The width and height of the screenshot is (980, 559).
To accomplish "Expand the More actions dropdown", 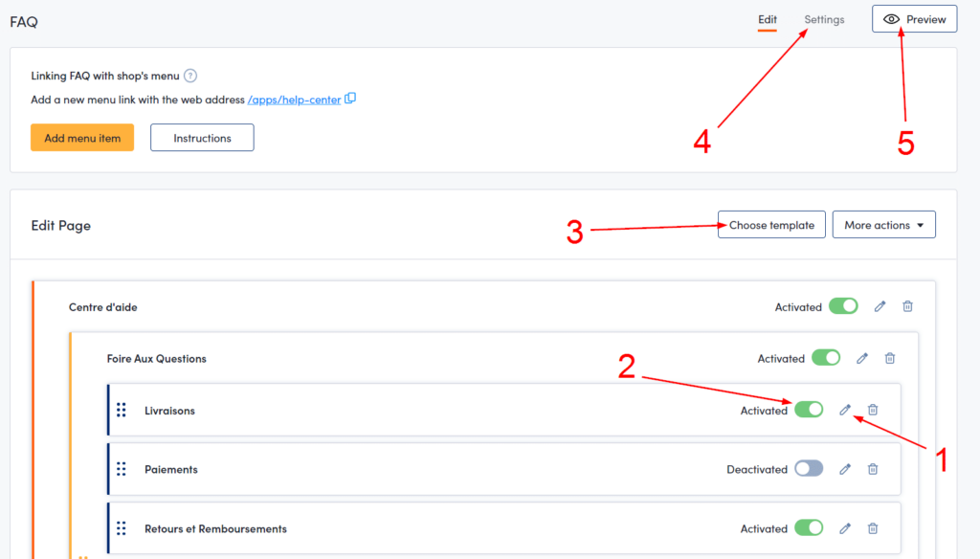I will [883, 225].
